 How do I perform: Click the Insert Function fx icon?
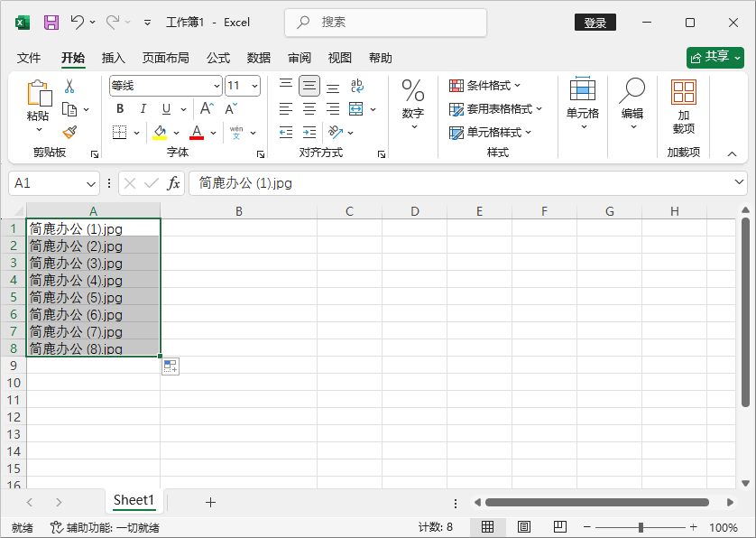tap(174, 183)
